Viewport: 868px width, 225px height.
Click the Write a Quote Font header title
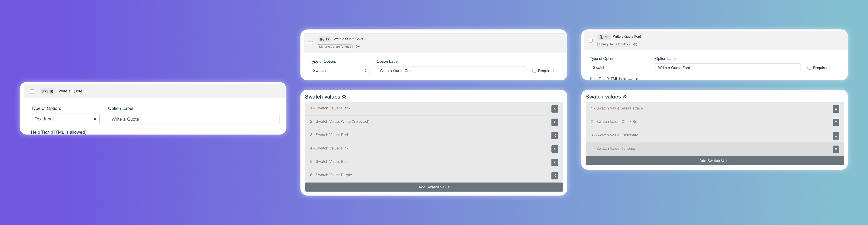(x=627, y=37)
